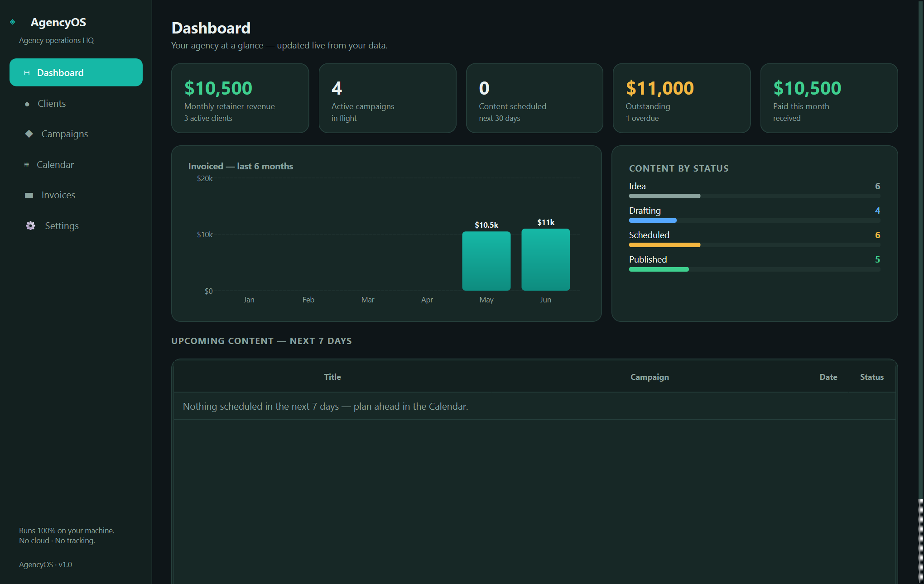Click the "Invoiced — last 6 months" heading

pyautogui.click(x=241, y=166)
